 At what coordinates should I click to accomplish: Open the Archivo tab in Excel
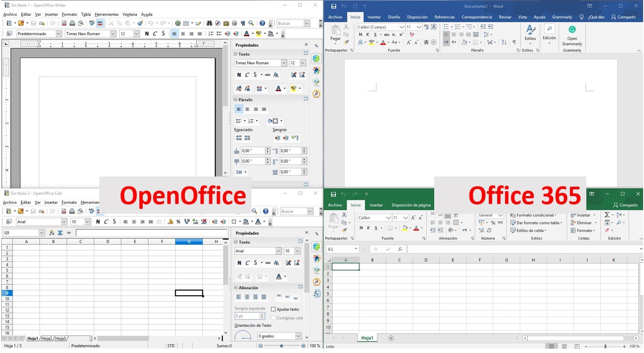pos(335,205)
